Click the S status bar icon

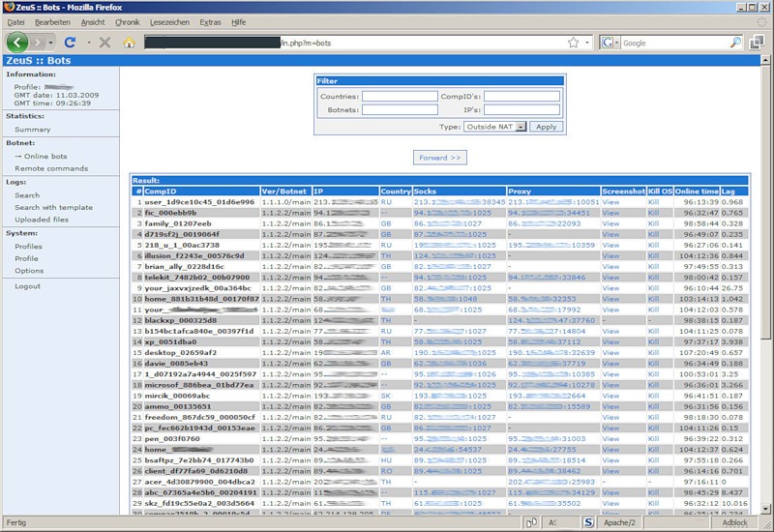point(588,522)
